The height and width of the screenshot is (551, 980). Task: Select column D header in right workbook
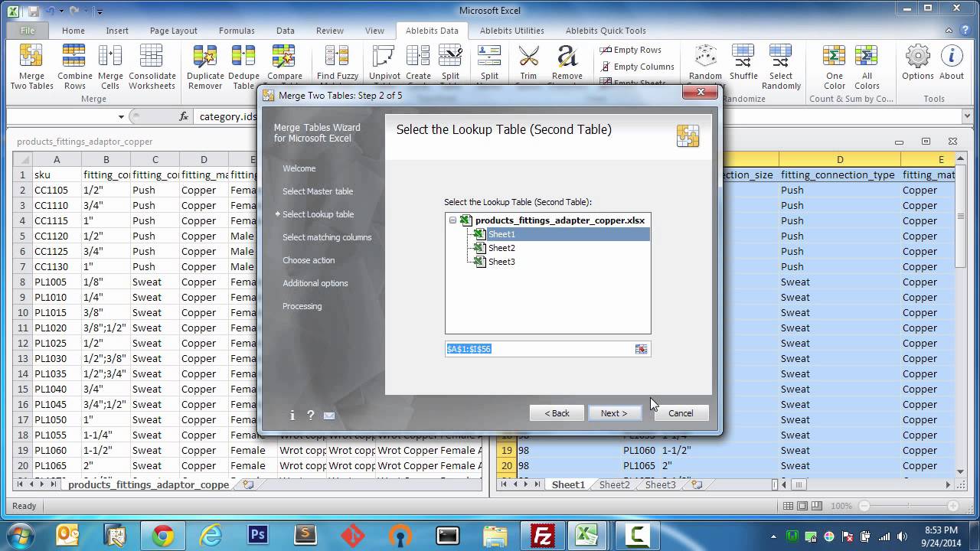(840, 159)
